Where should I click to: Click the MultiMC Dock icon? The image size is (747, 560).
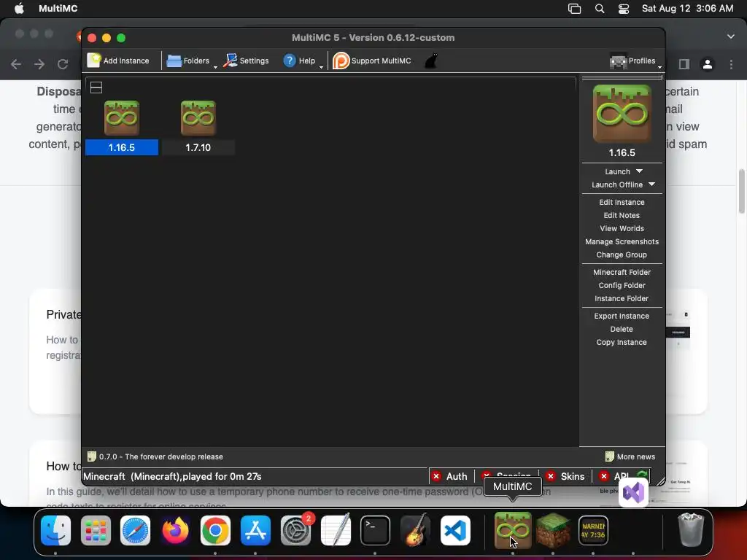point(513,530)
